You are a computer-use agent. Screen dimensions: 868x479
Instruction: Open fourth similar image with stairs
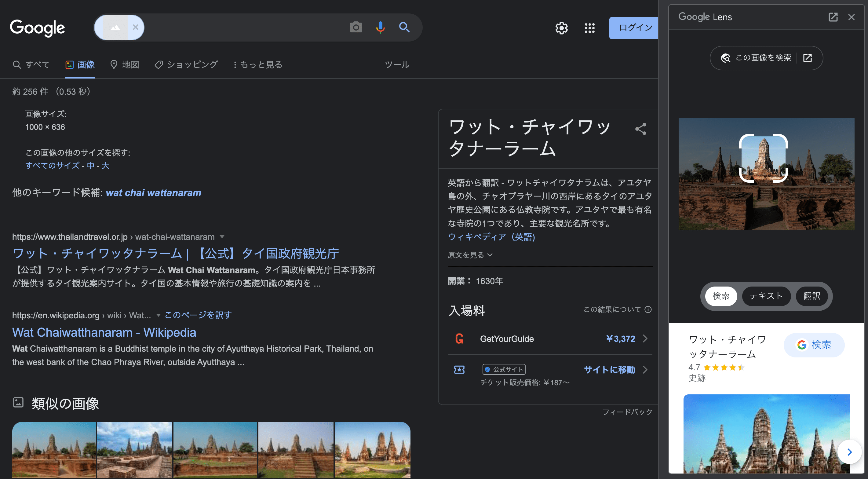click(296, 450)
